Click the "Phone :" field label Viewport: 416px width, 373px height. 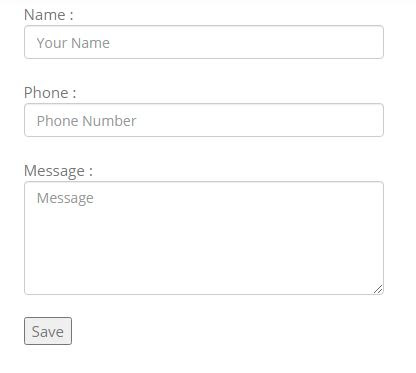(x=50, y=93)
